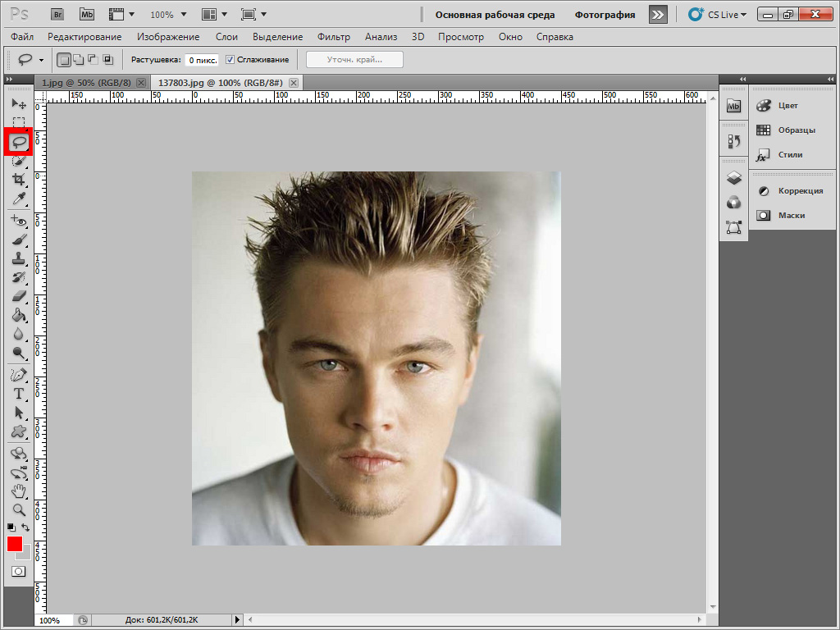The height and width of the screenshot is (630, 840).
Task: Choose New selection mode button
Action: pyautogui.click(x=64, y=59)
